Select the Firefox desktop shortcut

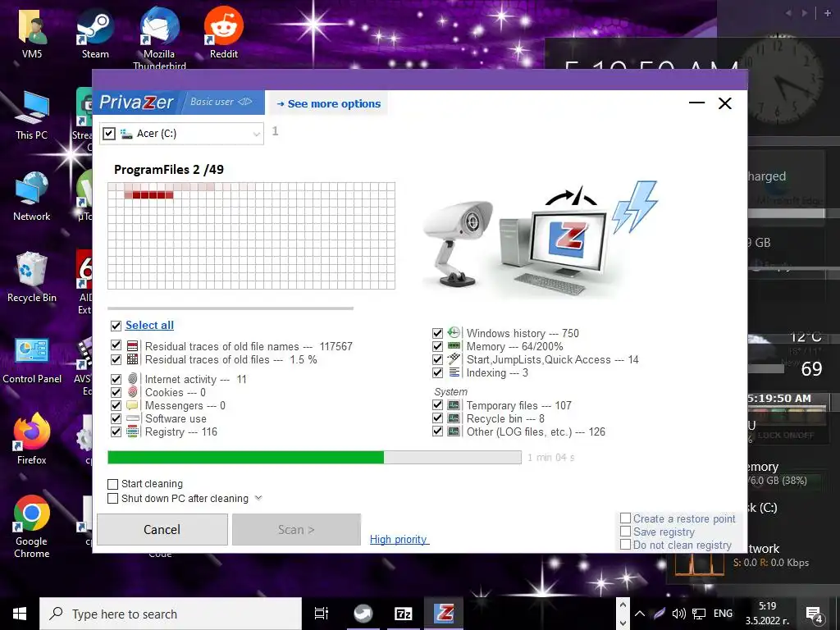[x=32, y=440]
